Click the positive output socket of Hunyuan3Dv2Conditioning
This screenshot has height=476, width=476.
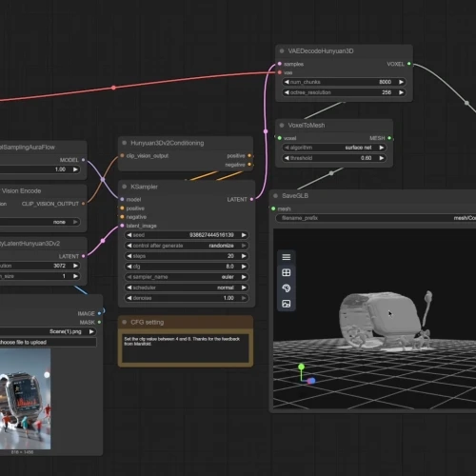point(249,155)
